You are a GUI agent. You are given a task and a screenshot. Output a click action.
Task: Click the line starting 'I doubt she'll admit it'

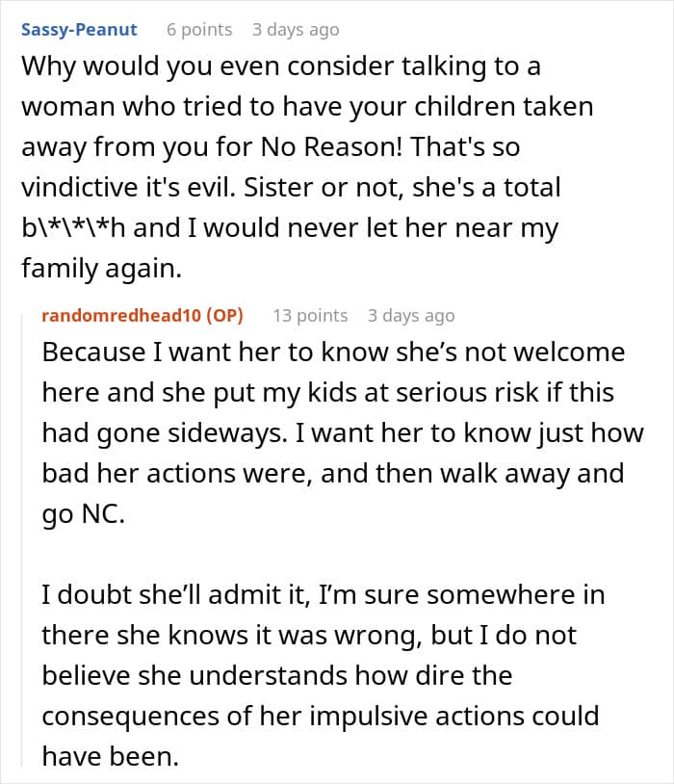324,595
